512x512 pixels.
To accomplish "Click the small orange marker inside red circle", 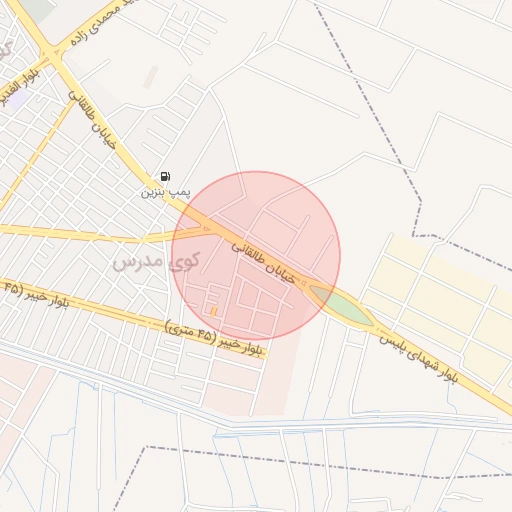I will pos(214,312).
